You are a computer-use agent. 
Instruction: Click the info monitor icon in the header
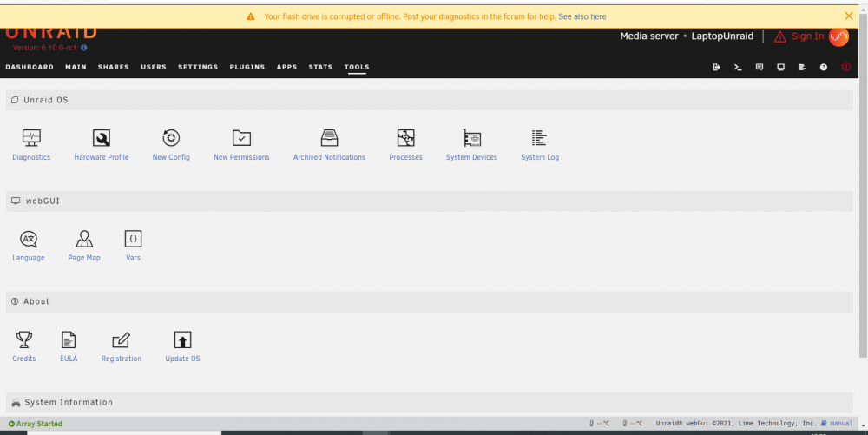pyautogui.click(x=780, y=67)
